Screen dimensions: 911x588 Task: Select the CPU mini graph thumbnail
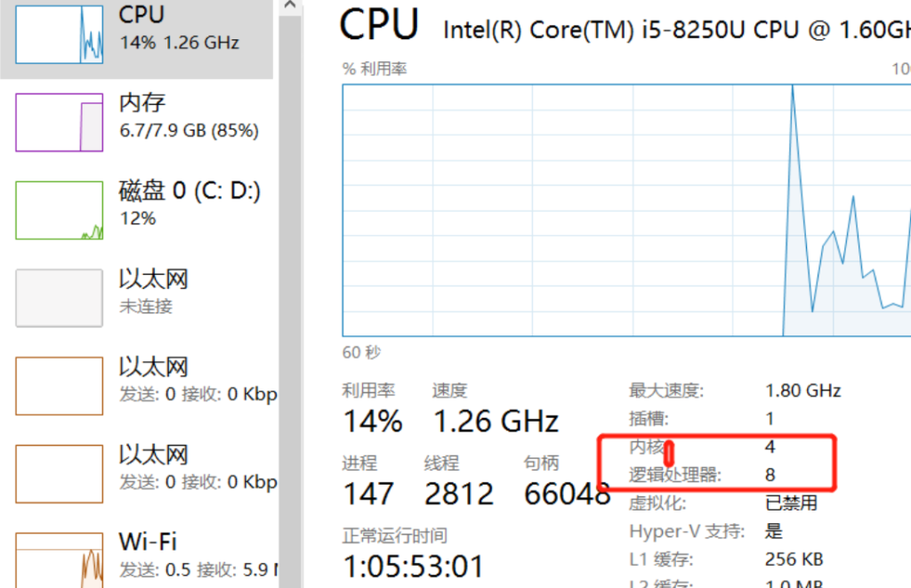pyautogui.click(x=60, y=34)
